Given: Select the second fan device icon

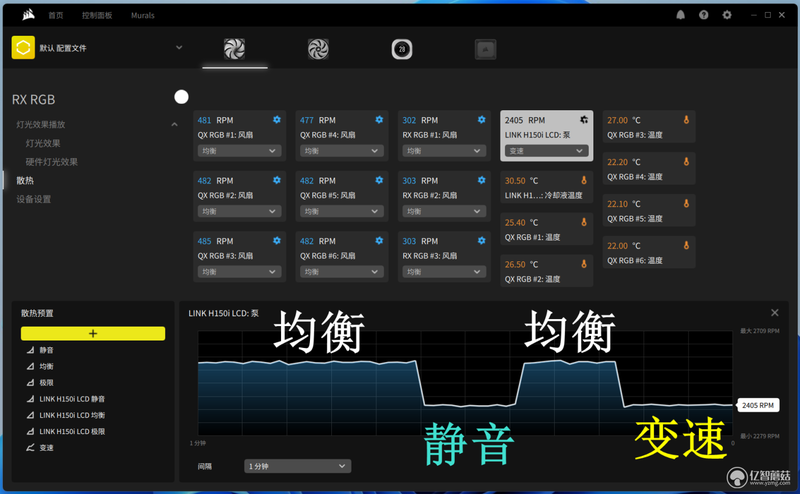Looking at the screenshot, I should [318, 49].
